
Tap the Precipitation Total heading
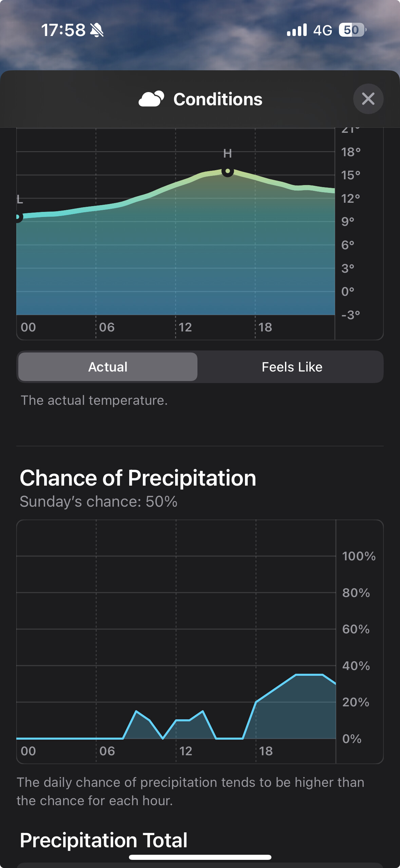point(103,840)
